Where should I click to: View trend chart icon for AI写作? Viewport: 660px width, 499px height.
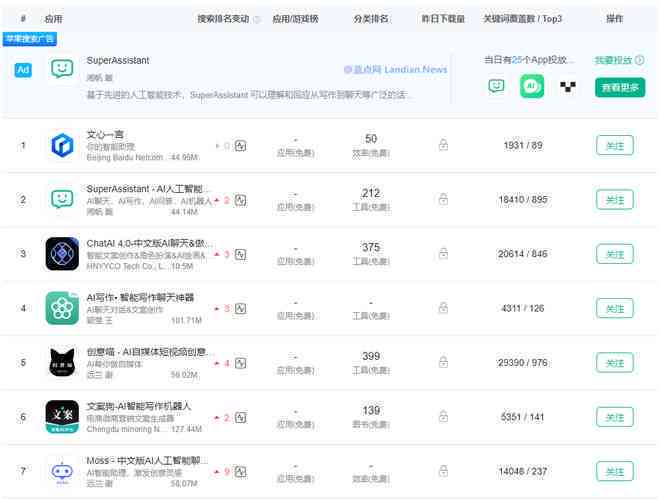pos(240,309)
